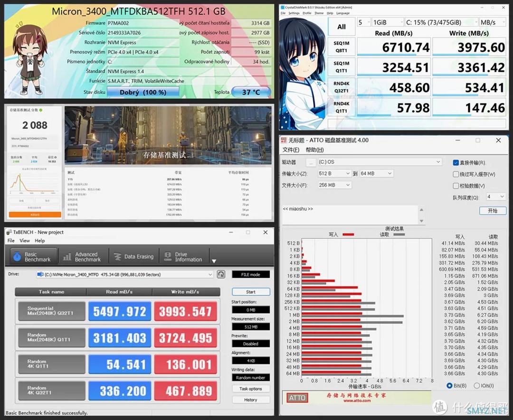Screen dimensions: 513x420
Task: Click the Dobrý (100 %) health status button
Action: (143, 92)
